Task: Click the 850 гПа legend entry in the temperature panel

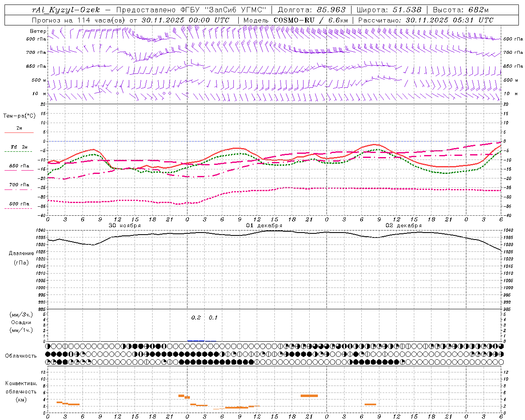Action: (19, 166)
